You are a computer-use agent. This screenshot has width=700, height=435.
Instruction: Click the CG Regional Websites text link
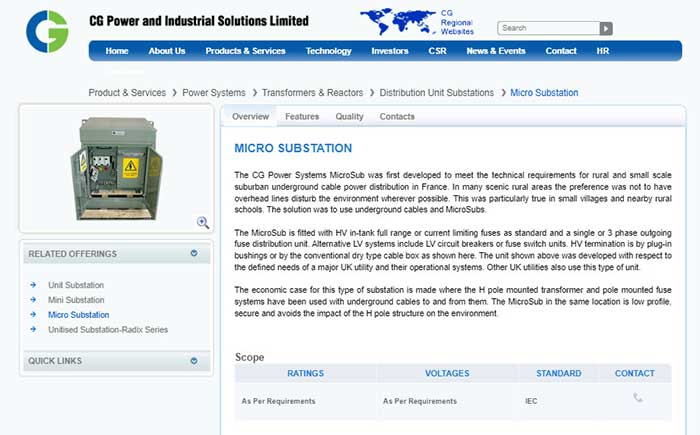pos(457,22)
